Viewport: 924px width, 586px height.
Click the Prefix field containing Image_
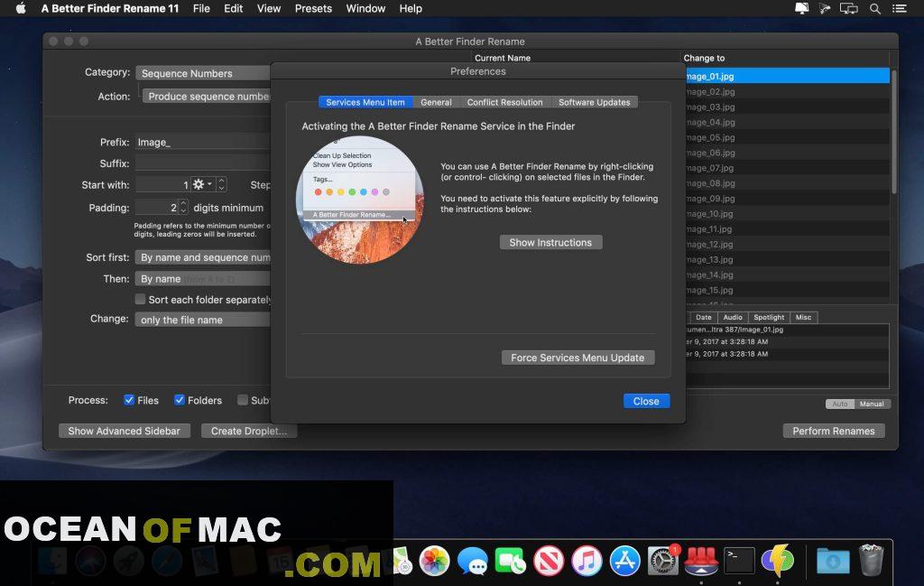click(x=203, y=142)
